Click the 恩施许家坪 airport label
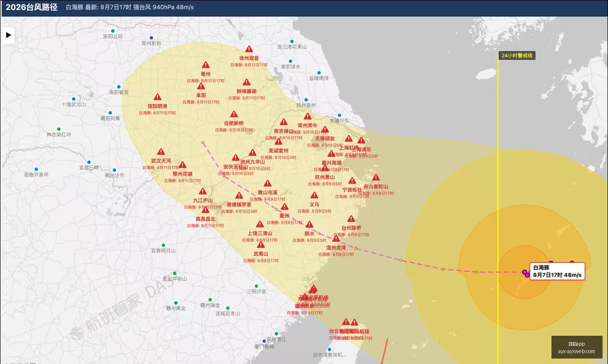The height and width of the screenshot is (364, 608). tap(36, 175)
